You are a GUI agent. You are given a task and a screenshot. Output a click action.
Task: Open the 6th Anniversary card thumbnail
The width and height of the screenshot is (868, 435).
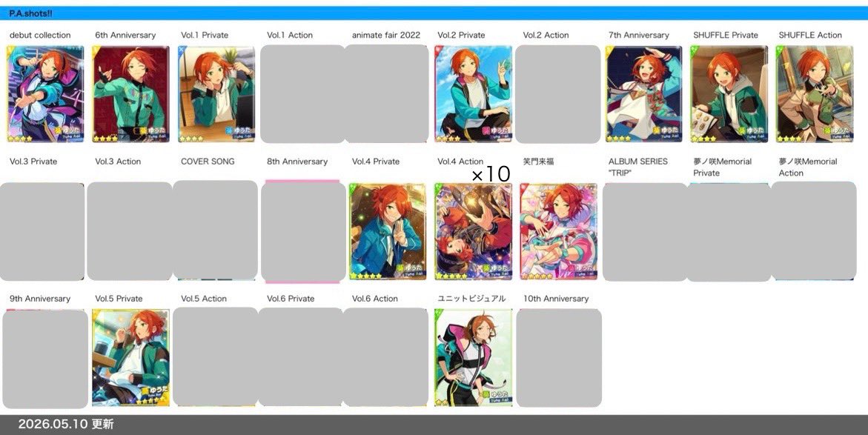click(130, 94)
